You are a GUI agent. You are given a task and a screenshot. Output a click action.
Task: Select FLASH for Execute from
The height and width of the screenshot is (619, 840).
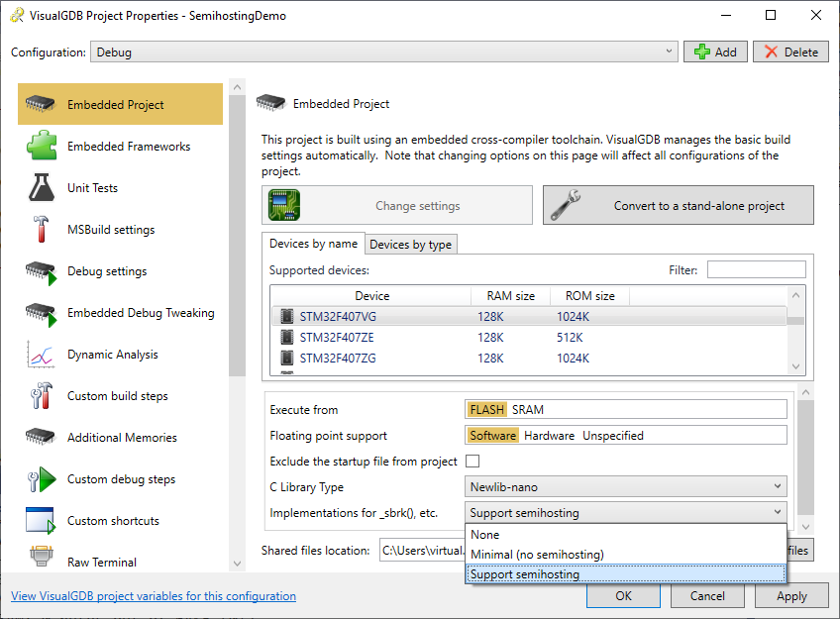tap(487, 410)
